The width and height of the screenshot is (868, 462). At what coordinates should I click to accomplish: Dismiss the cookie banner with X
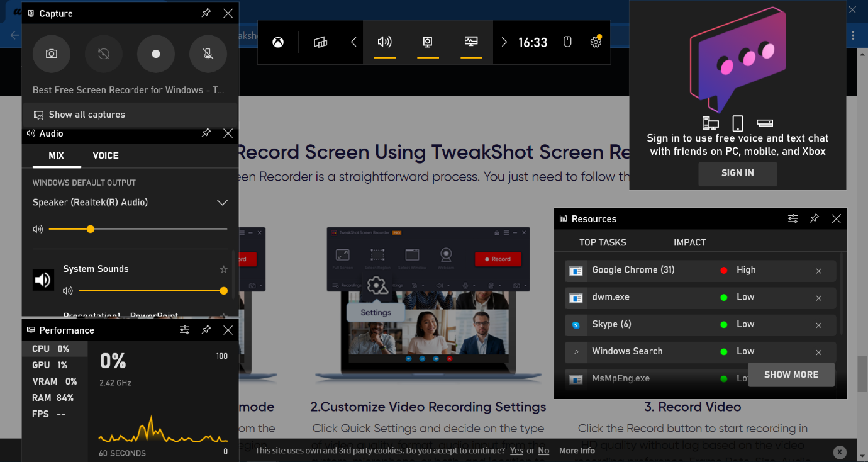coord(839,452)
